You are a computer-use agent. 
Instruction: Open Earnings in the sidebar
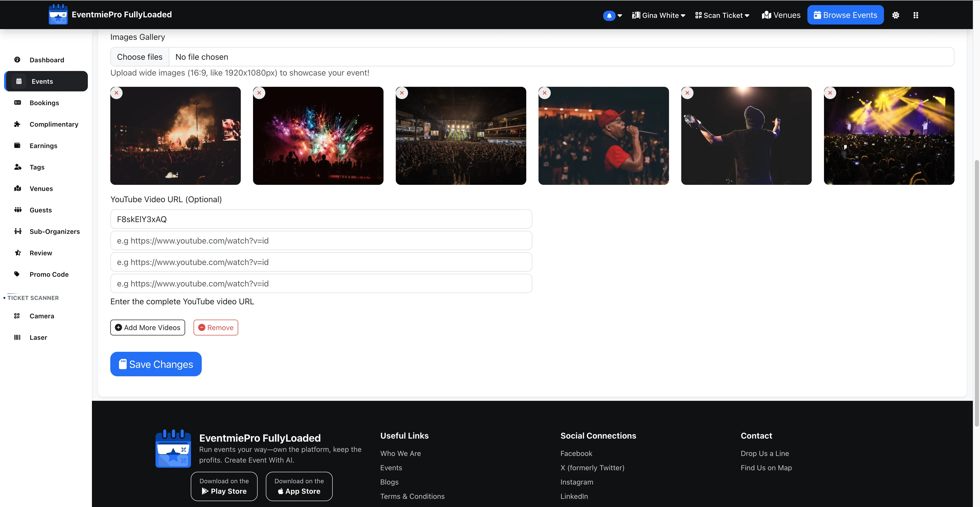pyautogui.click(x=46, y=146)
